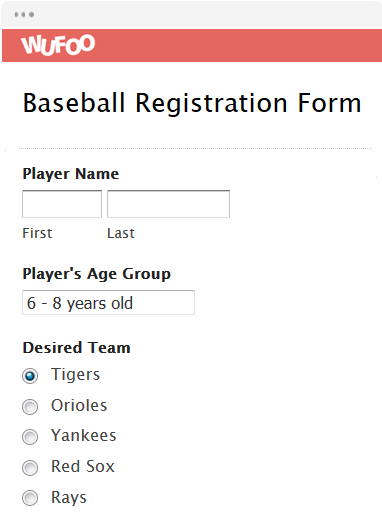Image resolution: width=382 pixels, height=527 pixels.
Task: Click the Orioles label text
Action: click(x=79, y=405)
